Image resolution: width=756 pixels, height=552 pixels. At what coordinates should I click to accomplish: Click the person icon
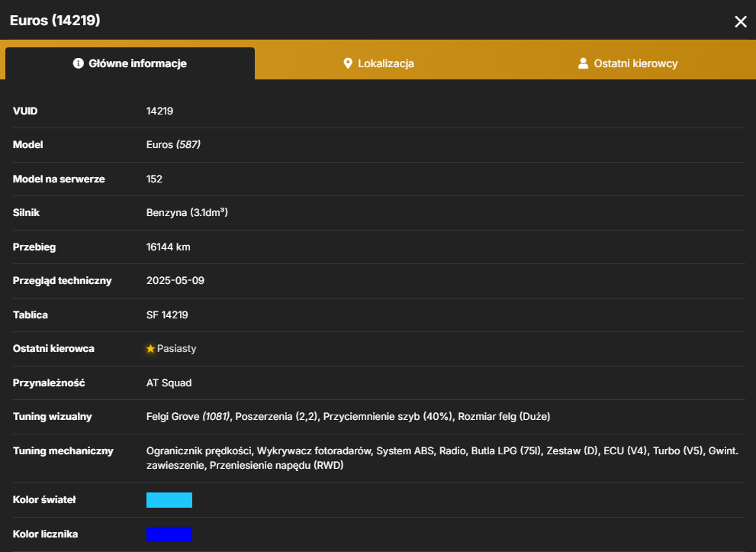(583, 63)
